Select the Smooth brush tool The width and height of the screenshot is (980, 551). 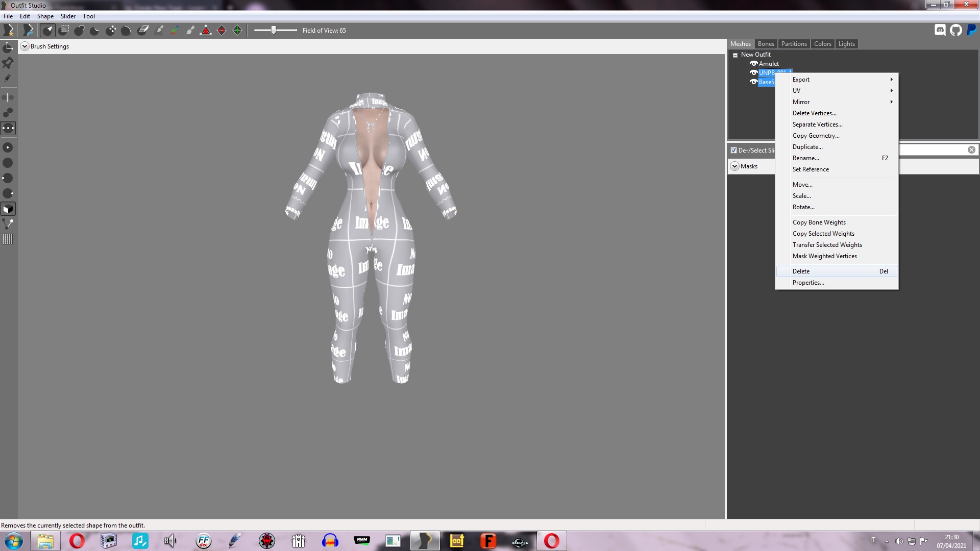click(127, 31)
